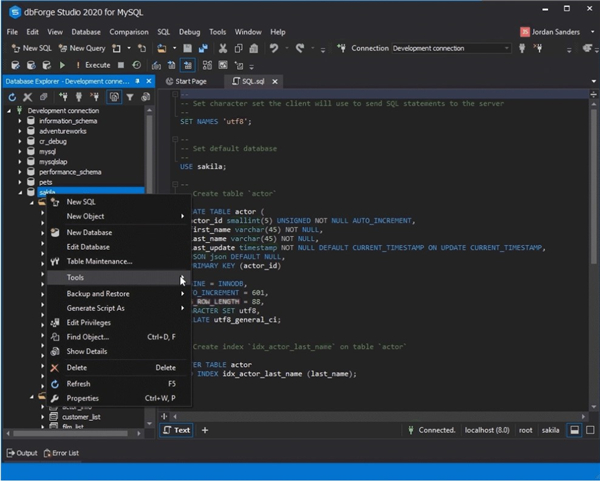Click the New SQL toolbar button
This screenshot has height=481, width=600.
pyautogui.click(x=31, y=48)
